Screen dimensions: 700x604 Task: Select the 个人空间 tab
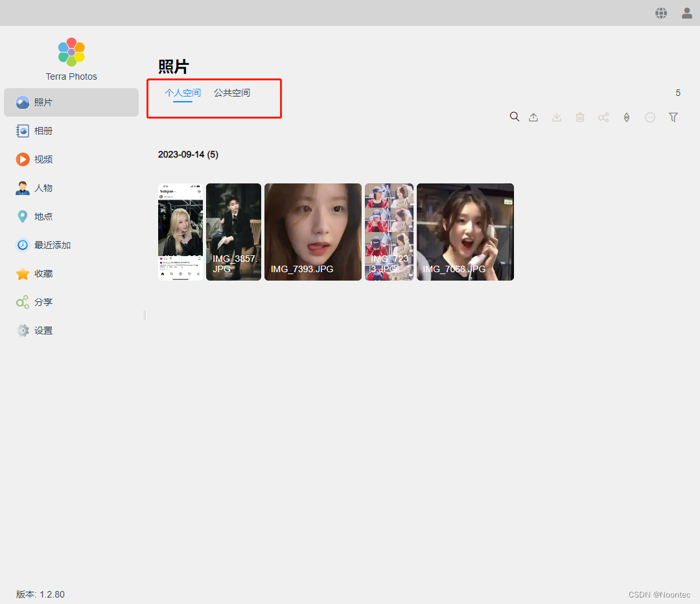pos(183,93)
